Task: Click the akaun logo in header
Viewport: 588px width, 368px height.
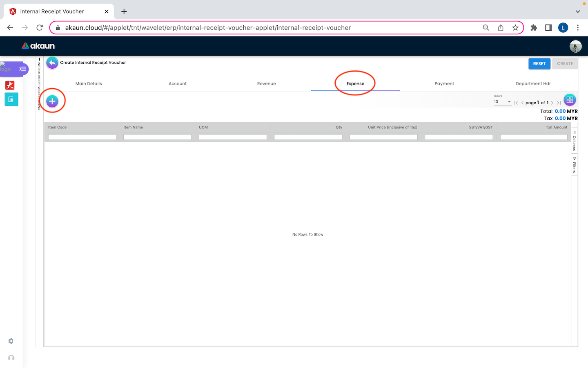Action: [x=38, y=46]
